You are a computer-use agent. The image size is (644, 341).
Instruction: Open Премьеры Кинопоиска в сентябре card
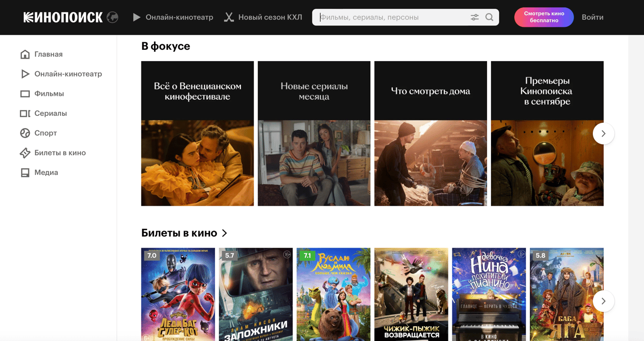tap(547, 134)
